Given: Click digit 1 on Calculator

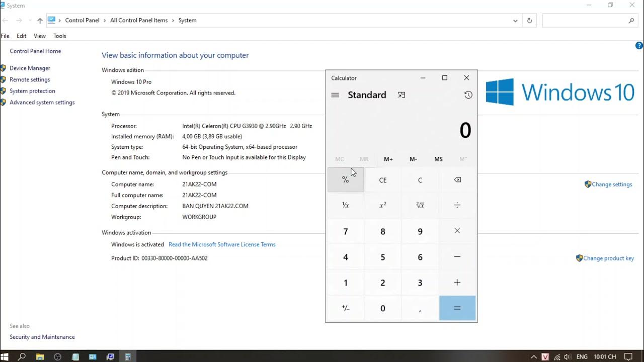Looking at the screenshot, I should [346, 283].
